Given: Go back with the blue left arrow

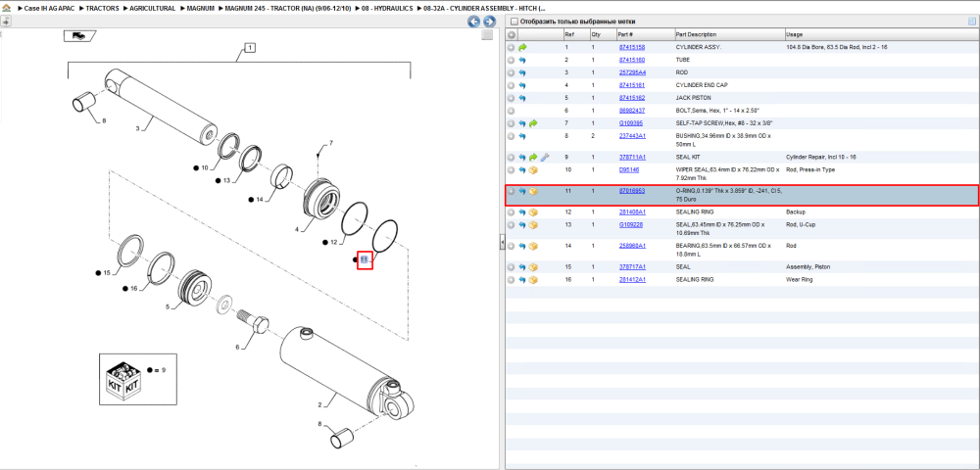Looking at the screenshot, I should tap(473, 22).
